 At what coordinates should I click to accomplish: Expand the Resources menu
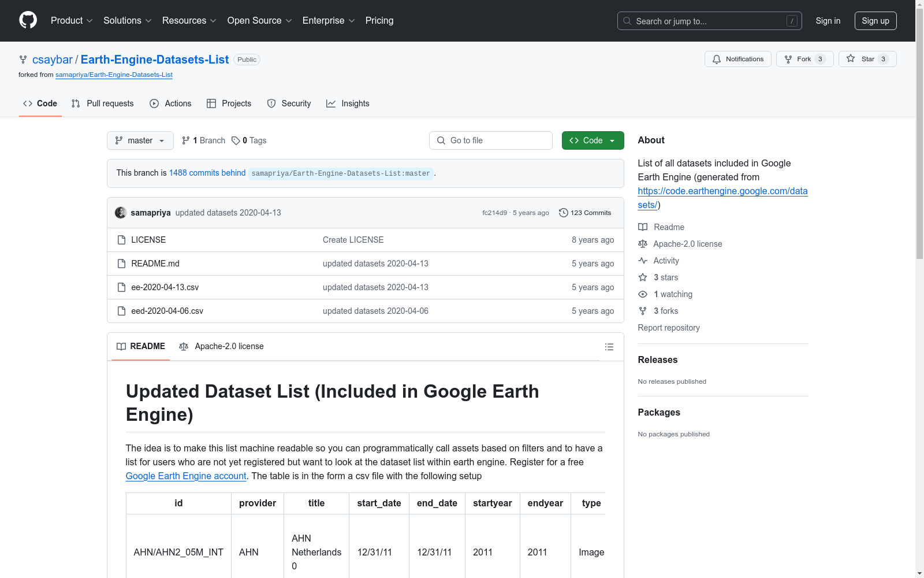pyautogui.click(x=189, y=20)
